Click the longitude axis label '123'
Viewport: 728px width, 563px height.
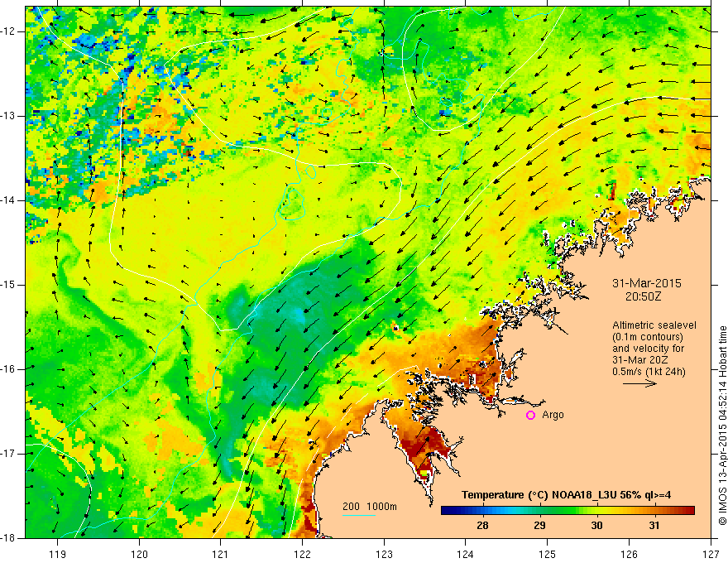(x=384, y=554)
